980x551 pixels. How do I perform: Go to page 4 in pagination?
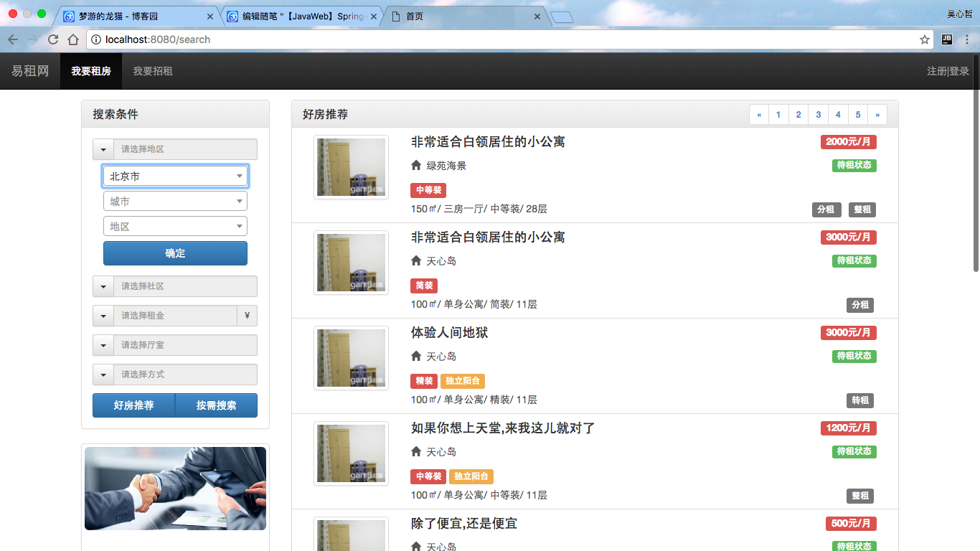coord(838,115)
